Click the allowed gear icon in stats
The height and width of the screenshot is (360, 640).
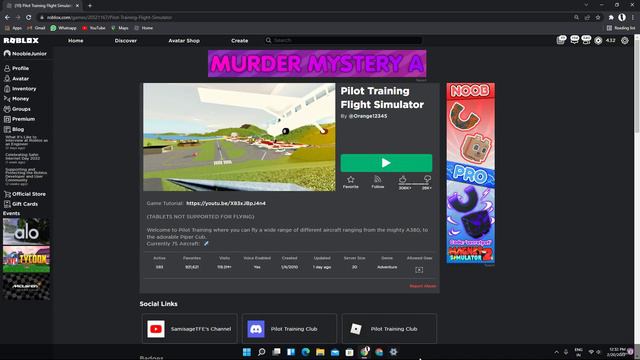[419, 270]
